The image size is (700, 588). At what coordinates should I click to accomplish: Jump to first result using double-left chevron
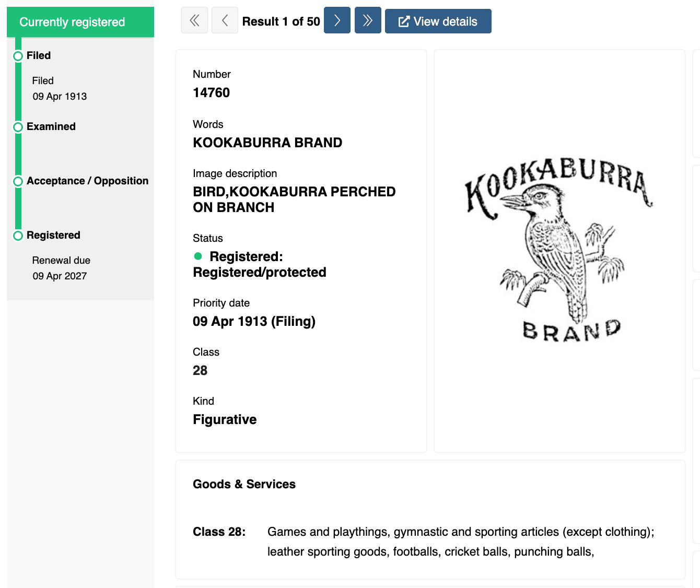point(194,20)
